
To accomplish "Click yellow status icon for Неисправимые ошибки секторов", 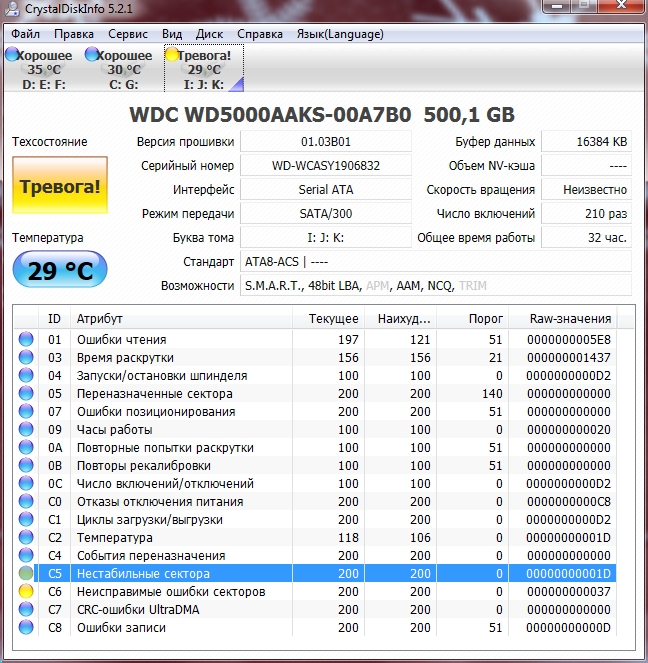I will (26, 592).
